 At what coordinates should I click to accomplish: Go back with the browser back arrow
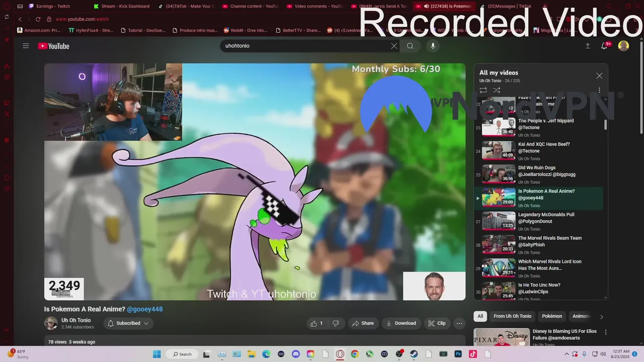(20, 19)
